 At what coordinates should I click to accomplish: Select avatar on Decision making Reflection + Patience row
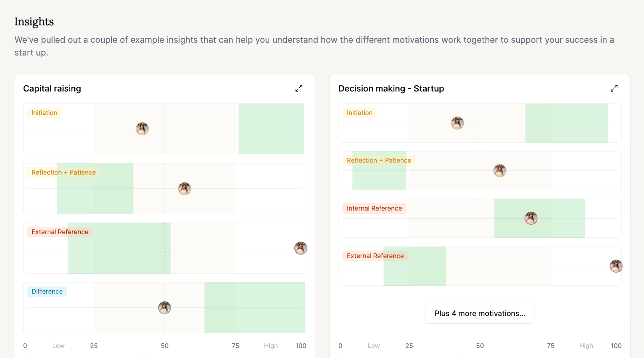(500, 171)
